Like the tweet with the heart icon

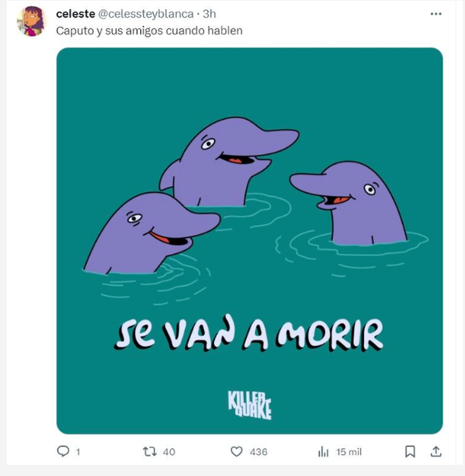pos(237,451)
